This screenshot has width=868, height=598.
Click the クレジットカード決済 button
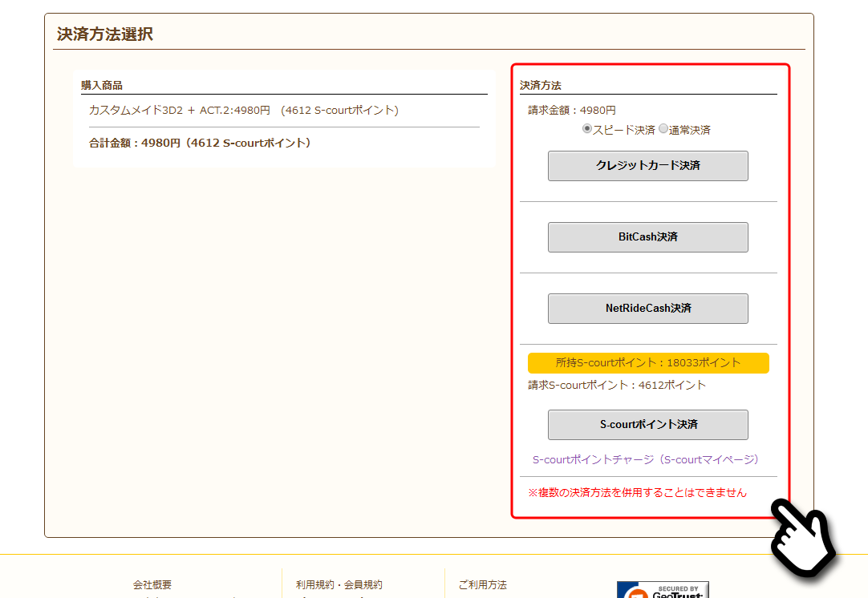click(647, 166)
